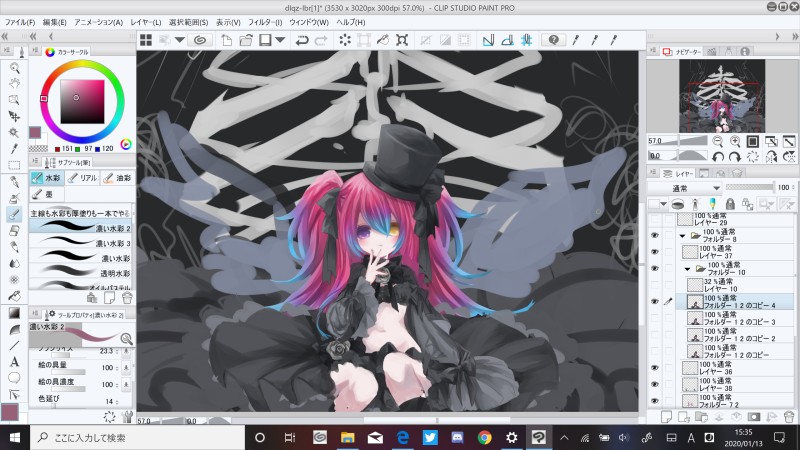Image resolution: width=800 pixels, height=450 pixels.
Task: Adjust layer opacity slider
Action: pyautogui.click(x=749, y=187)
